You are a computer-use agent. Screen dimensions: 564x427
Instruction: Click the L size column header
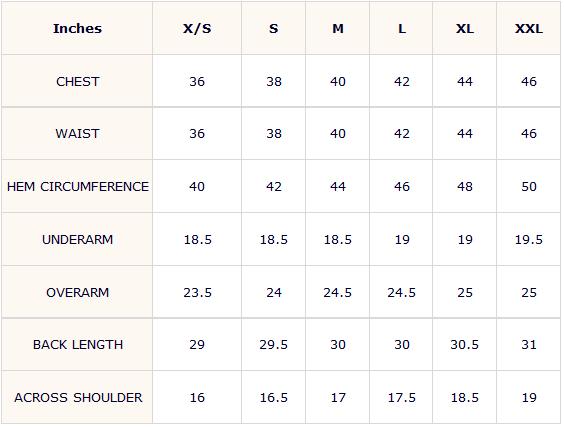click(x=401, y=28)
